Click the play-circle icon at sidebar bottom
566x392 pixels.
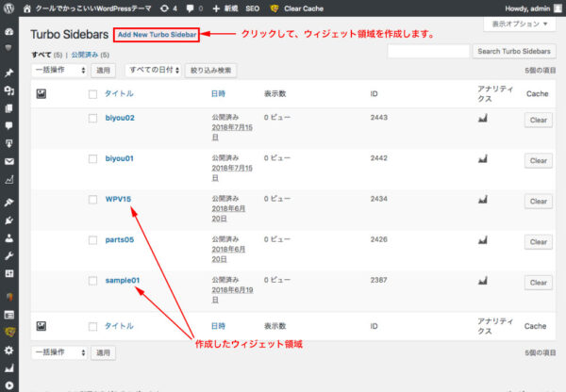coord(9,385)
